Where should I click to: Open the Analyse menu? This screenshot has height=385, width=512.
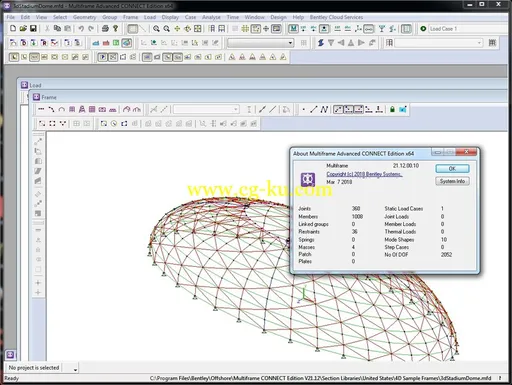[x=211, y=17]
